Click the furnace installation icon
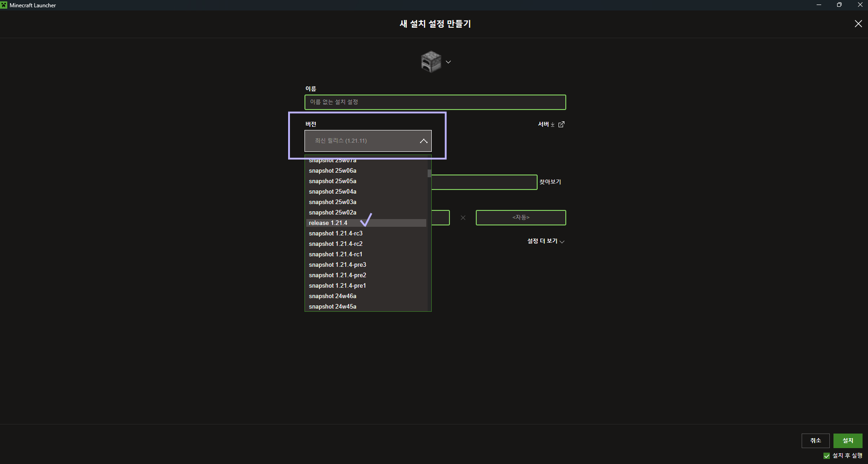The image size is (868, 464). [x=431, y=61]
